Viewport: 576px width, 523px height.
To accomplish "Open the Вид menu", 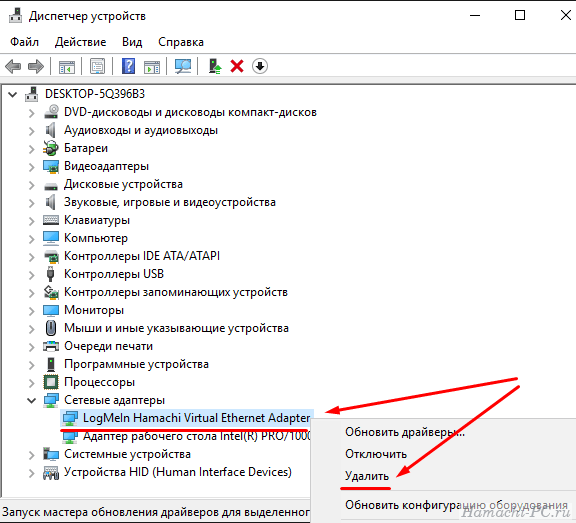I will (x=132, y=42).
